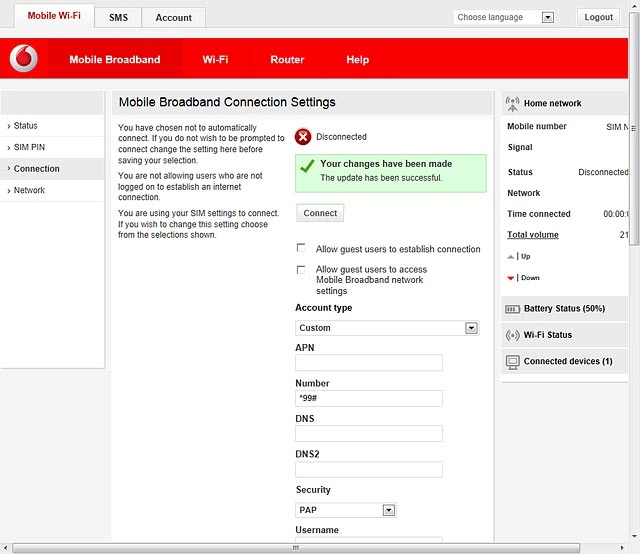Go to Status in the sidebar
Screen dimensions: 640x554
[x=52, y=126]
